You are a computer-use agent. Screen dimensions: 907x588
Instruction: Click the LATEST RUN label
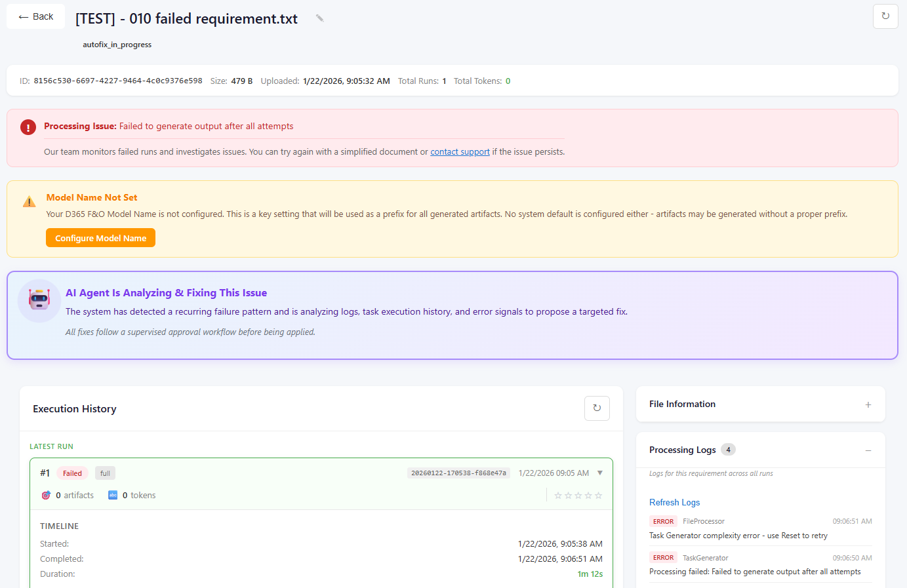(x=51, y=446)
